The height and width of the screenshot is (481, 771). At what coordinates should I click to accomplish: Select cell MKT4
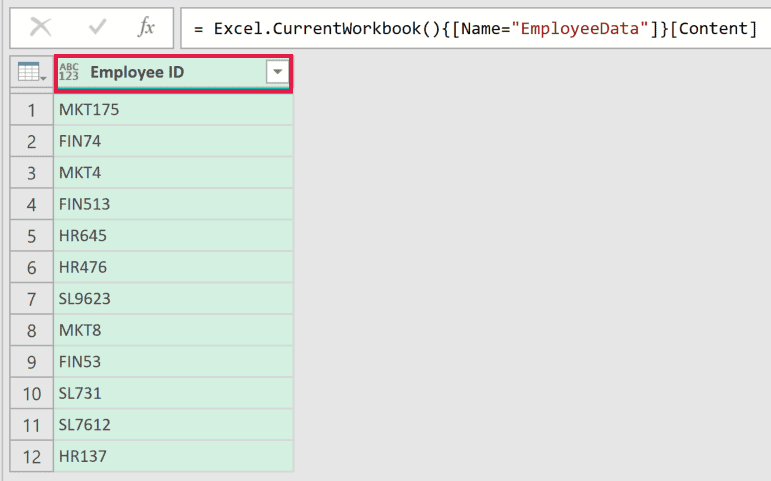coord(174,173)
